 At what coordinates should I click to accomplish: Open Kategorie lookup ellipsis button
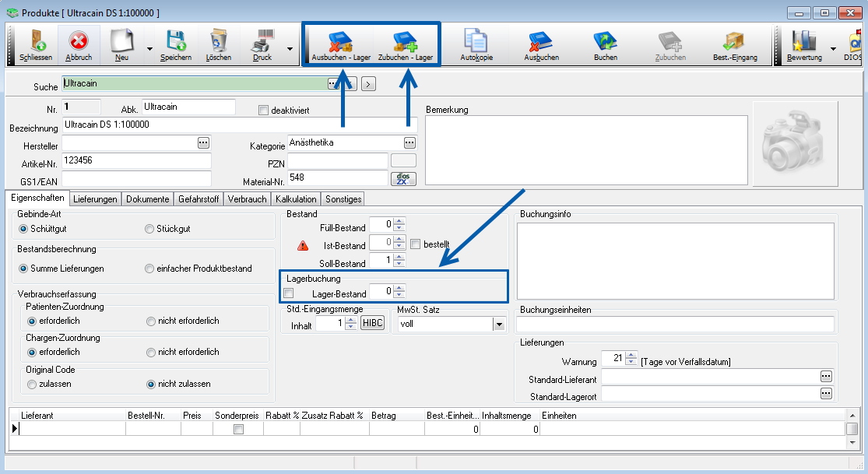[409, 143]
